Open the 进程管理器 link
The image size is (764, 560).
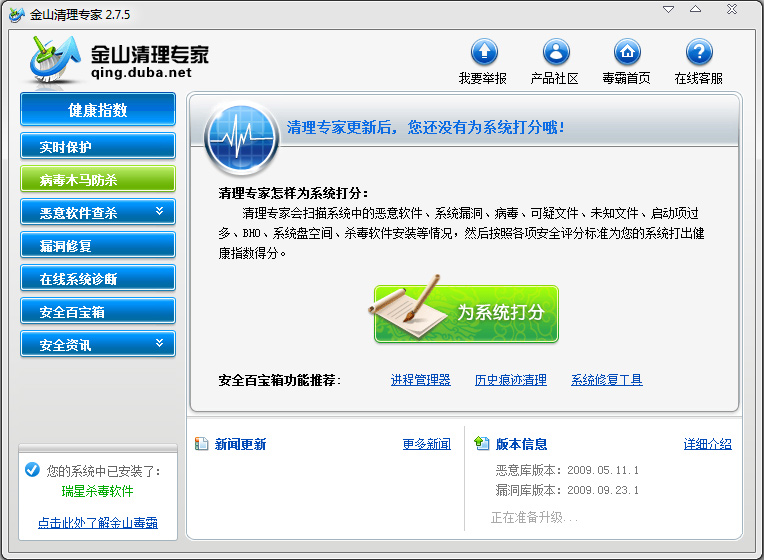pyautogui.click(x=420, y=380)
